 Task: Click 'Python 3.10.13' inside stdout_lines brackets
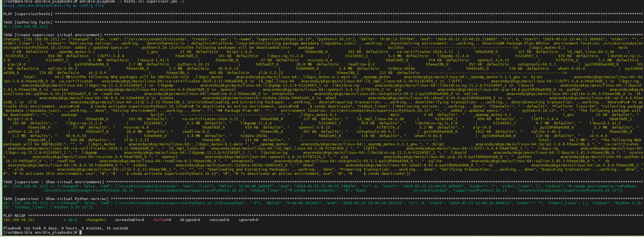pyautogui.click(x=70, y=207)
